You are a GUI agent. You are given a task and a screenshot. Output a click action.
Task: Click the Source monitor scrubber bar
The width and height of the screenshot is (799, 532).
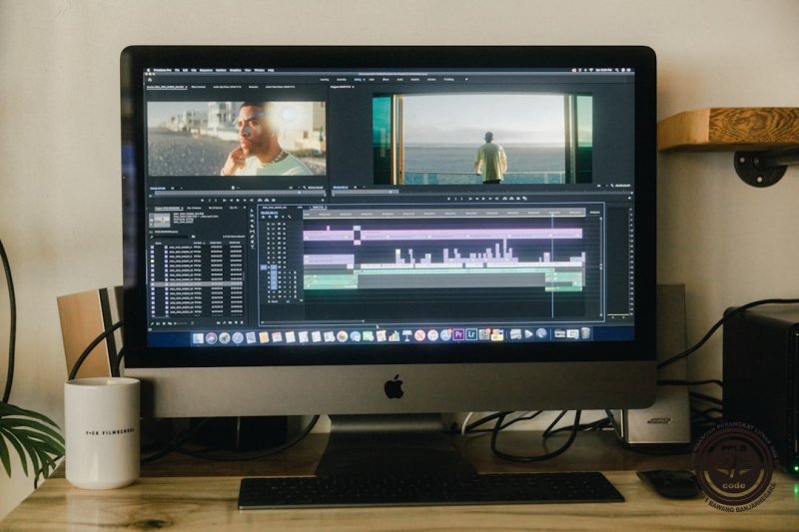pos(240,193)
